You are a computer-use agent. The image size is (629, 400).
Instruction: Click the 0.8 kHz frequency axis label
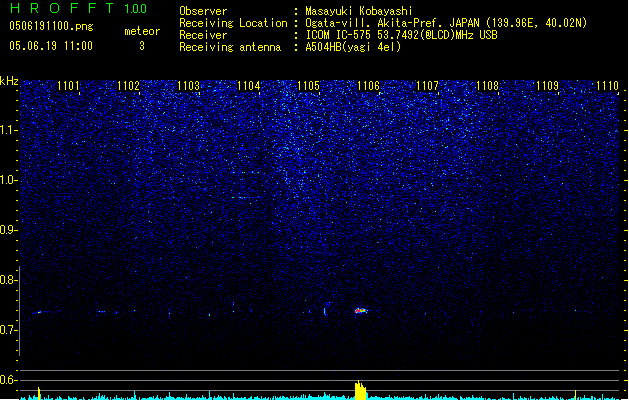tap(9, 280)
